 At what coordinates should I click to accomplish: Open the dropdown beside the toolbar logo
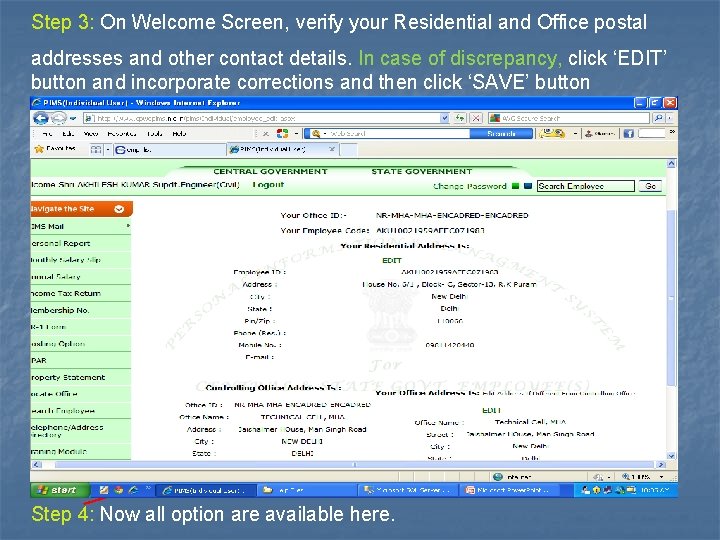coord(296,134)
